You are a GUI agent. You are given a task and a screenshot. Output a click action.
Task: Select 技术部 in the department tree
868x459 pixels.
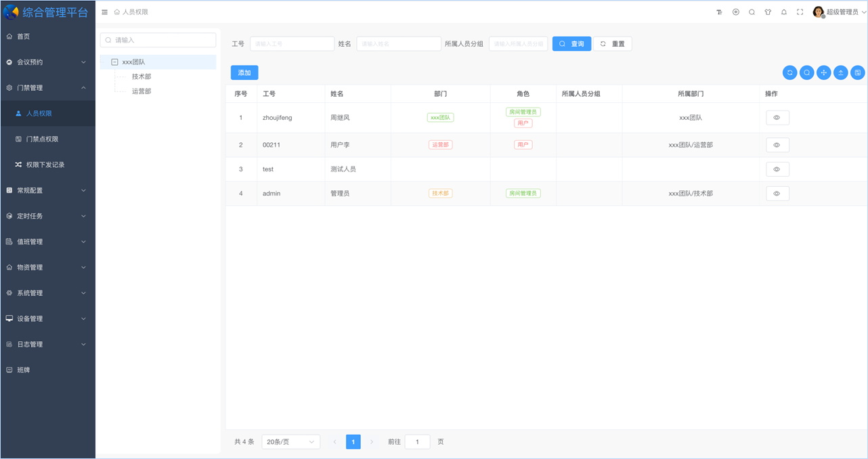coord(142,76)
